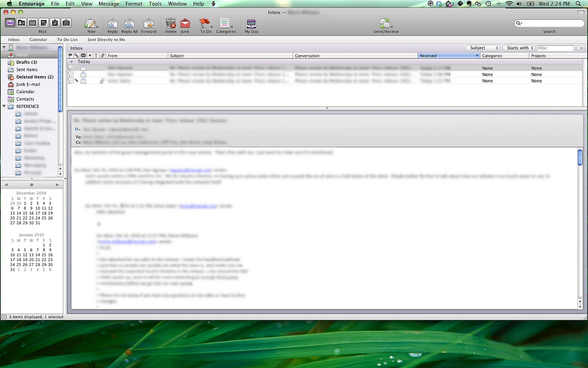The width and height of the screenshot is (588, 368).
Task: Create a new message with New icon
Action: pos(90,24)
